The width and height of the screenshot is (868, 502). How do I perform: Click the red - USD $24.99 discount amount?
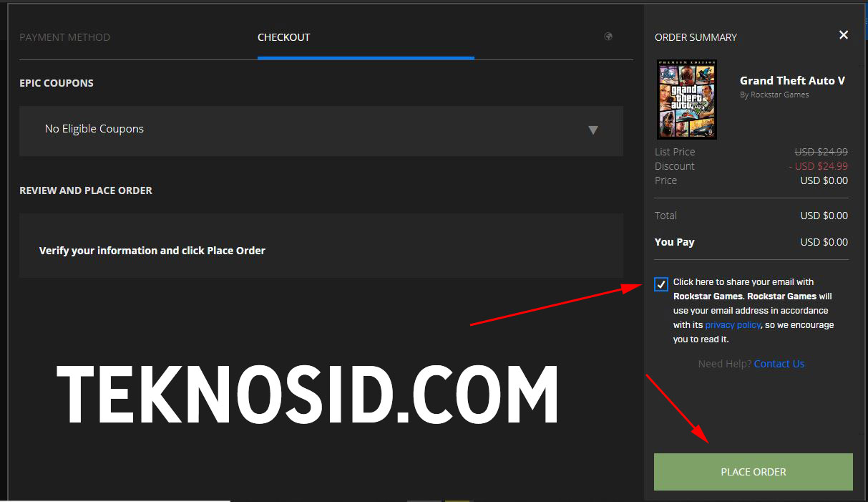[819, 166]
